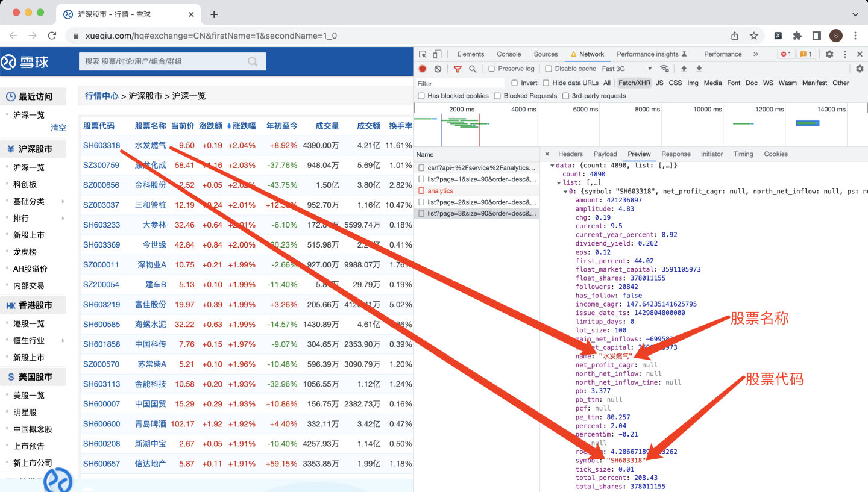Image resolution: width=868 pixels, height=492 pixels.
Task: Open network search magnifier icon
Action: [473, 69]
